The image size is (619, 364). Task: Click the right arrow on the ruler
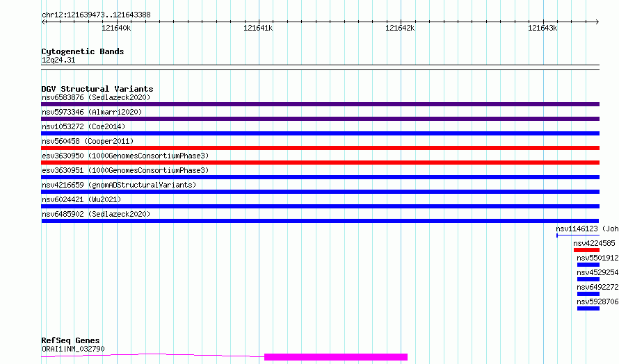click(x=597, y=22)
